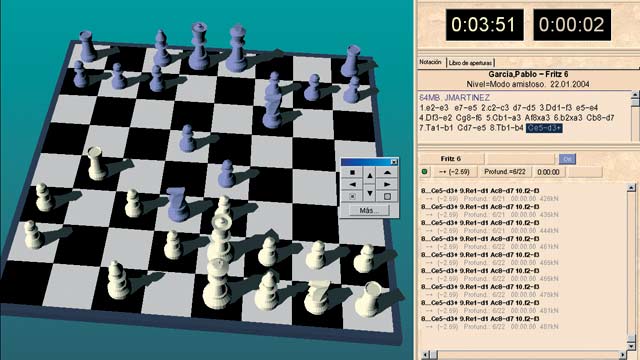Click the white player clock 0:03:51

(x=484, y=25)
